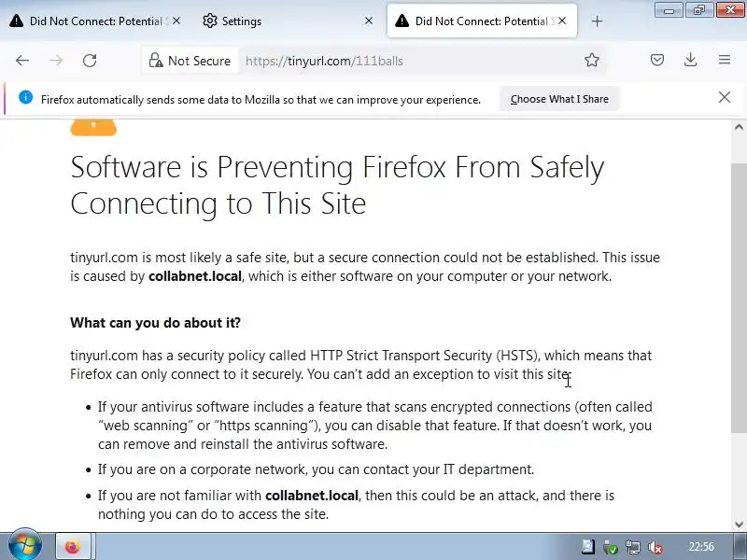Open the network connection tray icon
The width and height of the screenshot is (747, 560).
tap(633, 548)
